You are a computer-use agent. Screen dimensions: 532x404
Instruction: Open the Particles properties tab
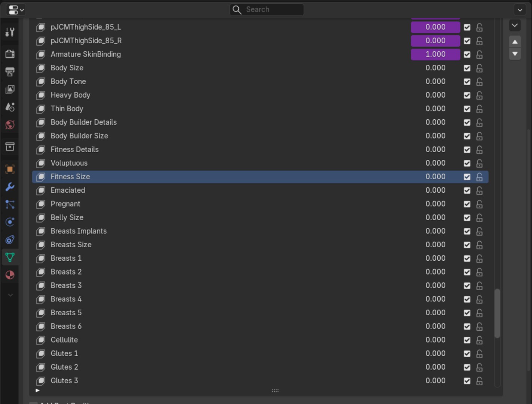click(10, 204)
